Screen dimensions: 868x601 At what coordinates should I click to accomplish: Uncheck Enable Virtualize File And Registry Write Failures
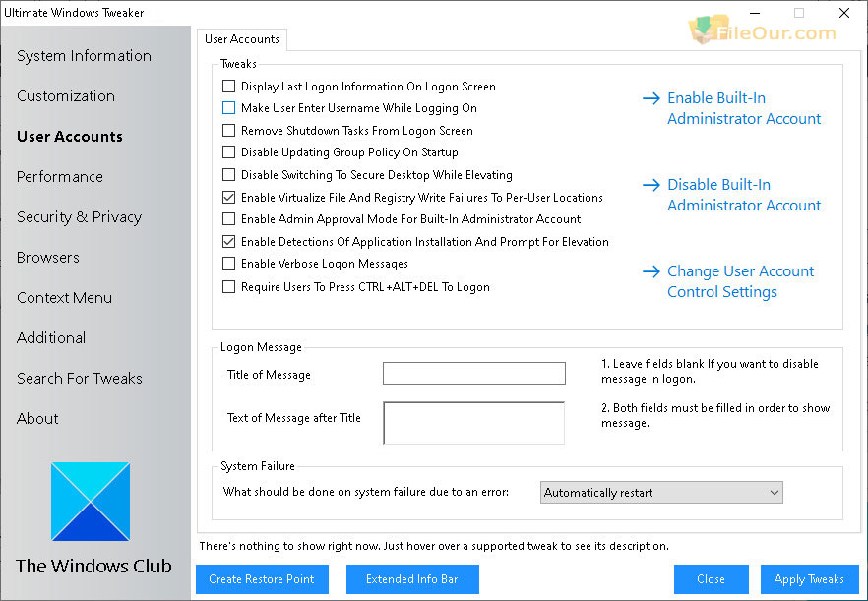(x=228, y=197)
